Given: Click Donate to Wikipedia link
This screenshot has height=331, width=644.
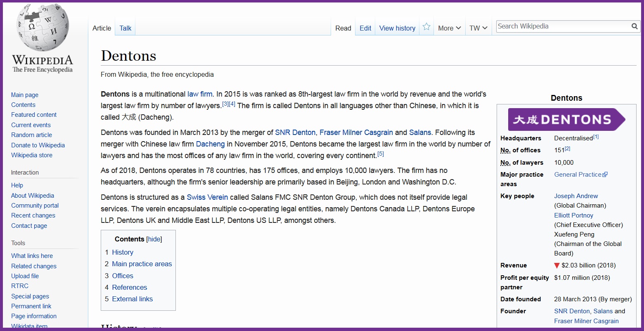Looking at the screenshot, I should pos(38,145).
